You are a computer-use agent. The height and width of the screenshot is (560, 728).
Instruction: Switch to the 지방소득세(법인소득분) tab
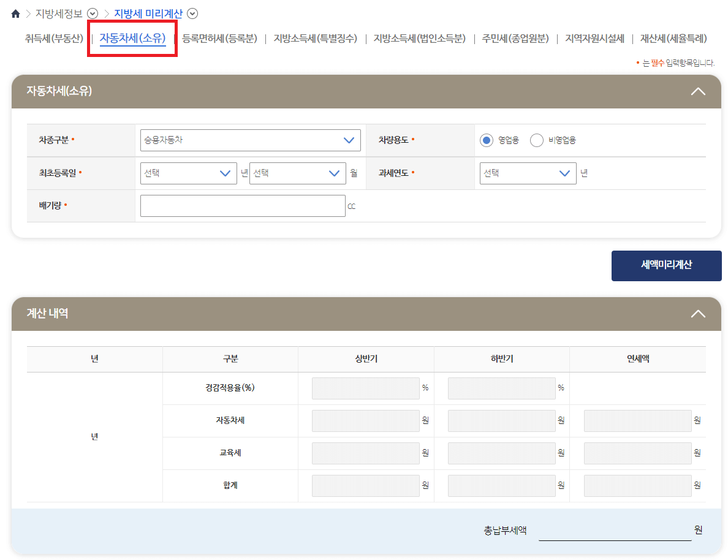(x=420, y=39)
